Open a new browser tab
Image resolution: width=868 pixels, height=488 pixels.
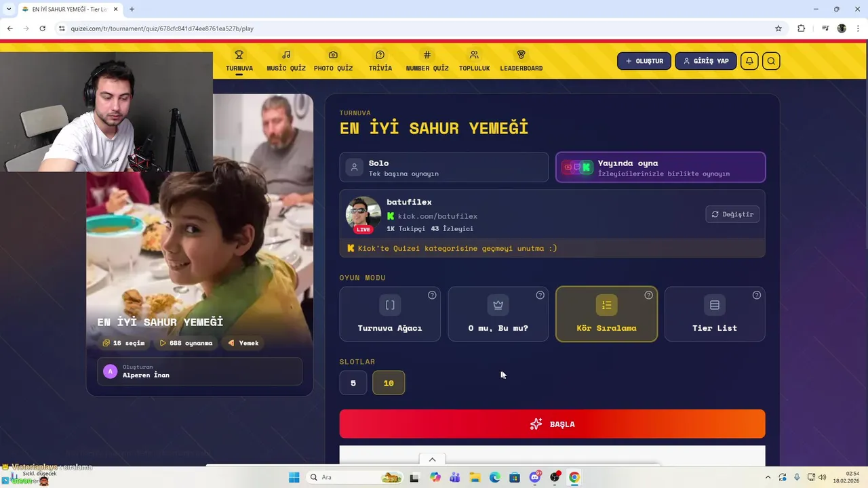click(132, 9)
